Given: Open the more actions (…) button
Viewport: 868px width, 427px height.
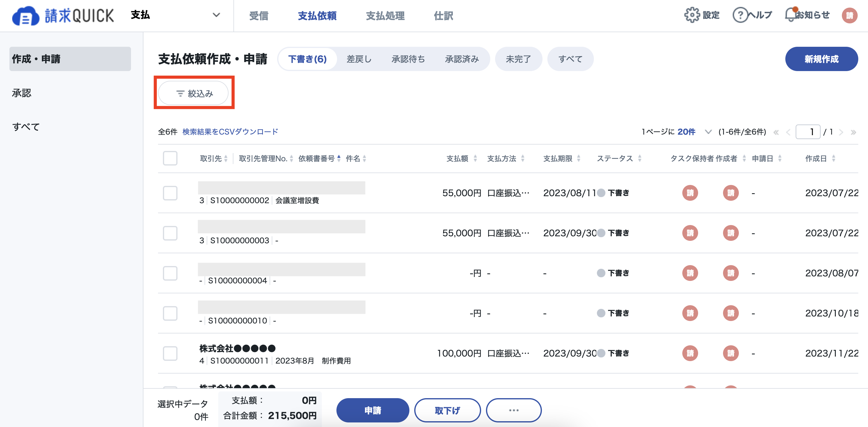Looking at the screenshot, I should (514, 410).
